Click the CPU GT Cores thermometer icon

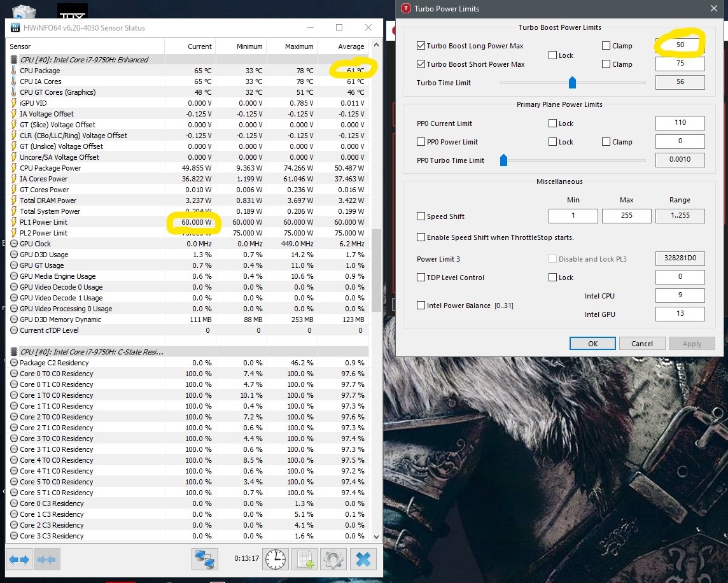[x=14, y=92]
